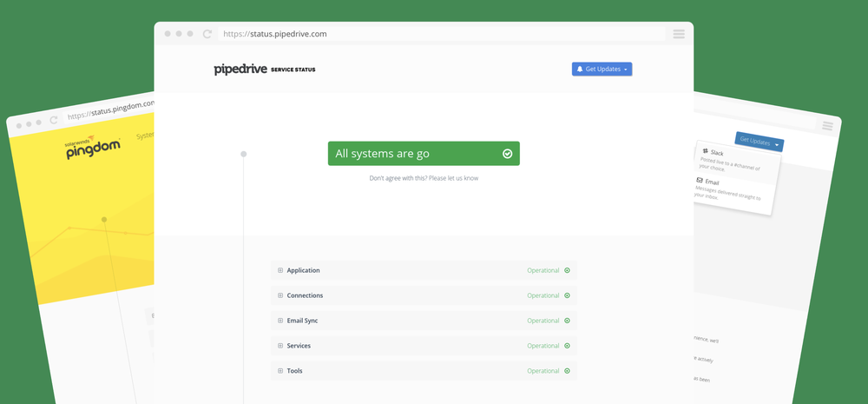Click the reload icon in Pipedrive browser window
This screenshot has width=868, height=404.
[x=207, y=34]
